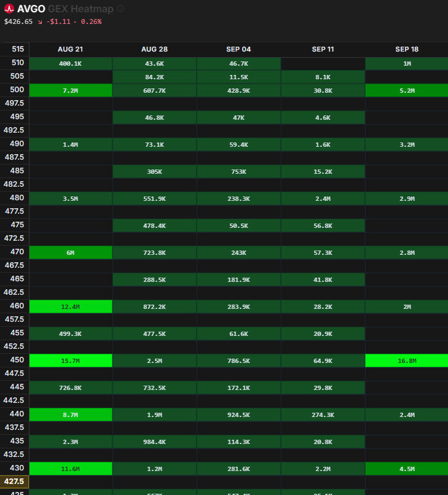This screenshot has height=495, width=448.
Task: Click the 753K cell at 485 strike
Action: pyautogui.click(x=239, y=171)
